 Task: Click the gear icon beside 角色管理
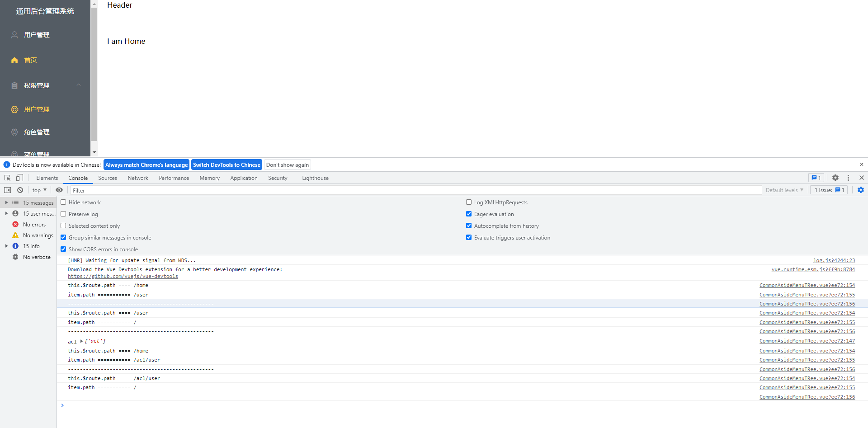pyautogui.click(x=14, y=132)
